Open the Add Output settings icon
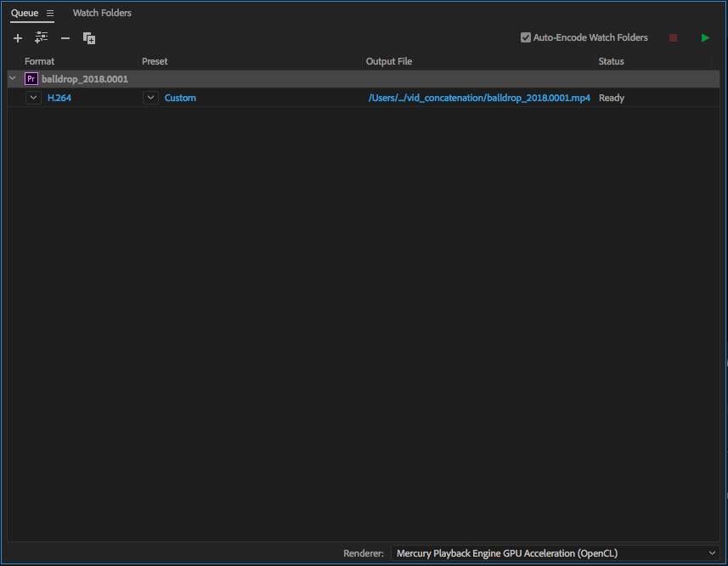 tap(41, 38)
